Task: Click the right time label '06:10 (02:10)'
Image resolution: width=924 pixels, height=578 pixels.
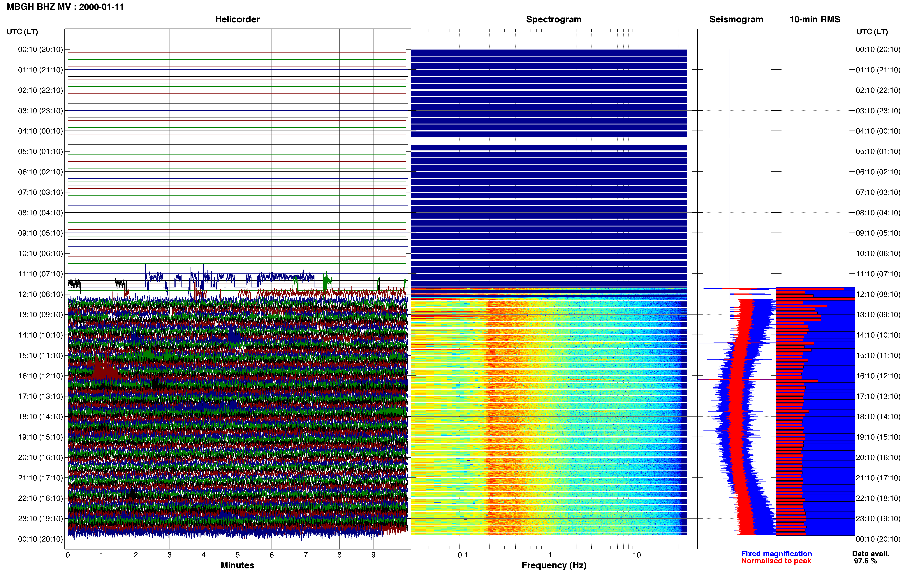Action: click(x=878, y=172)
